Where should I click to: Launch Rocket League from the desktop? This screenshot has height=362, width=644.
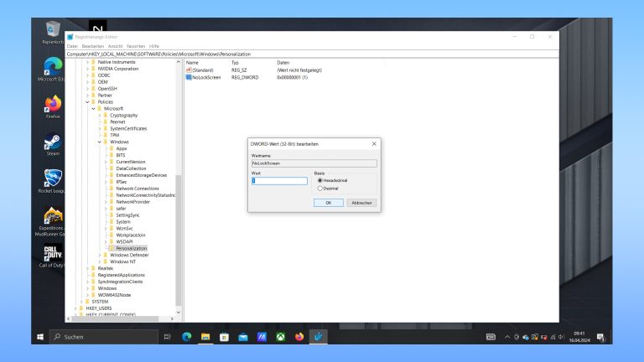click(53, 178)
